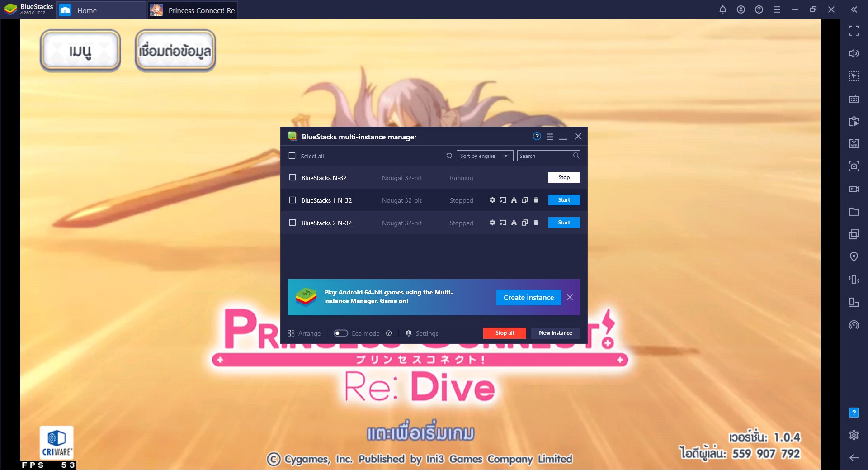This screenshot has height=470, width=868.
Task: Start the BlueStacks 2 N-32 instance
Action: click(x=564, y=223)
